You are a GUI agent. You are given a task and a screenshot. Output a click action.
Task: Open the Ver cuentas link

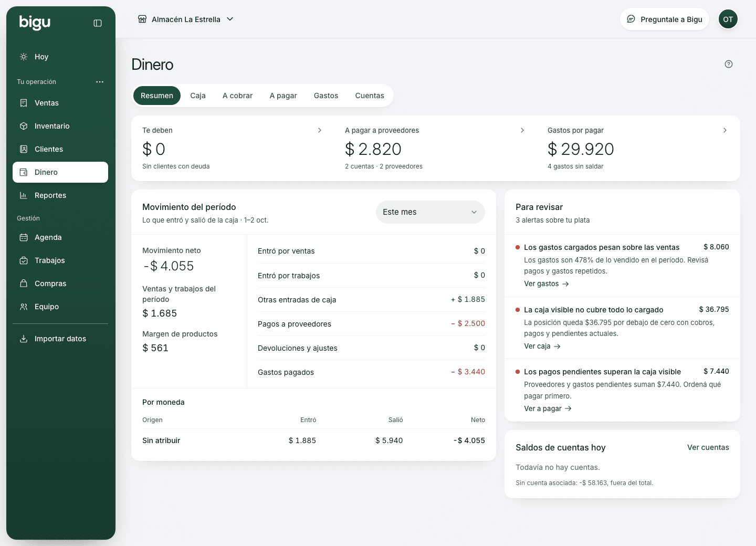[708, 447]
